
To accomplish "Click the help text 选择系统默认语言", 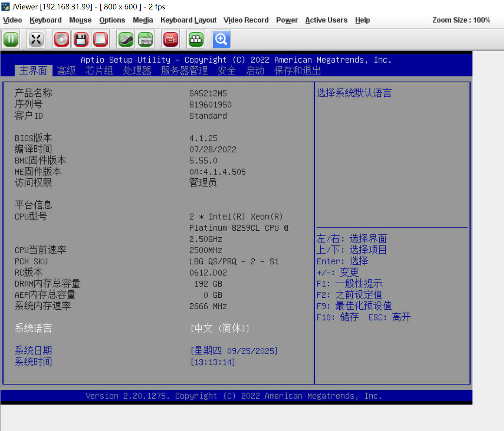I will tap(354, 93).
